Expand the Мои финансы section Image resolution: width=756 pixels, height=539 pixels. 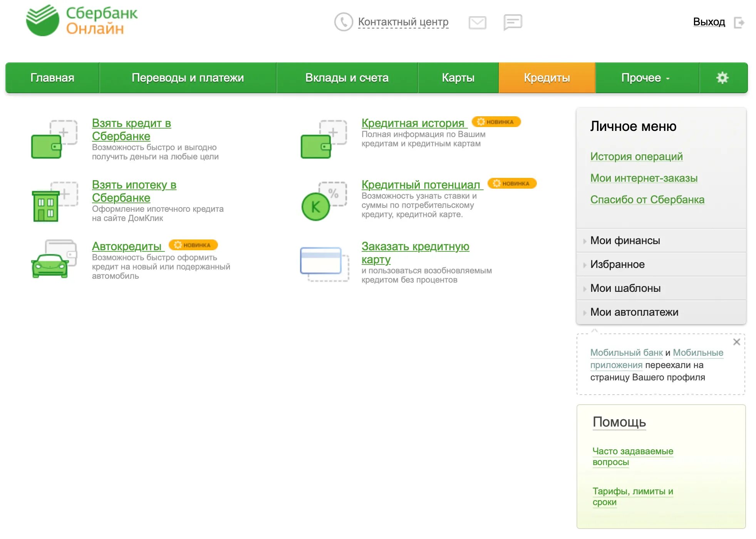[x=661, y=241]
